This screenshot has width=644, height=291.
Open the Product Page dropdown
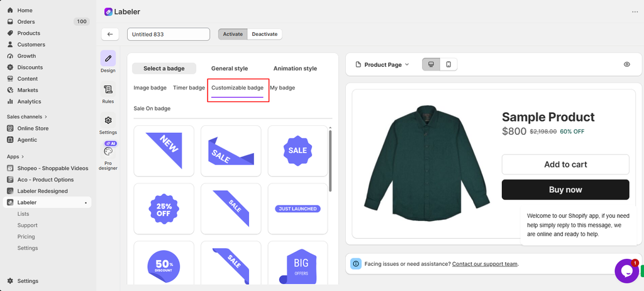(x=382, y=65)
